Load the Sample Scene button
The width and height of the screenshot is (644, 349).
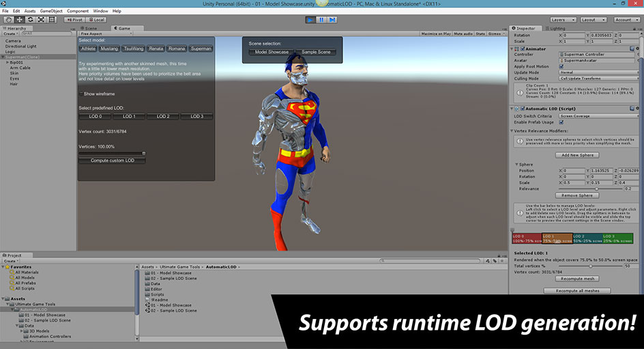pos(316,52)
